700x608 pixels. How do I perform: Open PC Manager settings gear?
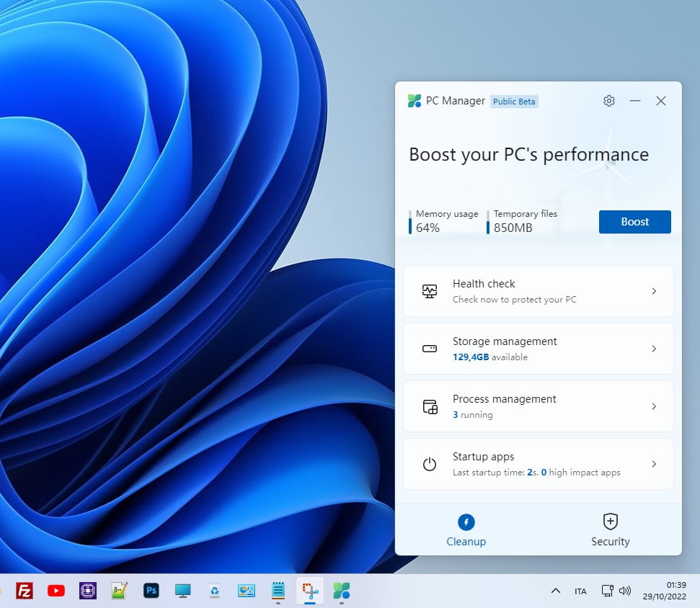pyautogui.click(x=609, y=101)
